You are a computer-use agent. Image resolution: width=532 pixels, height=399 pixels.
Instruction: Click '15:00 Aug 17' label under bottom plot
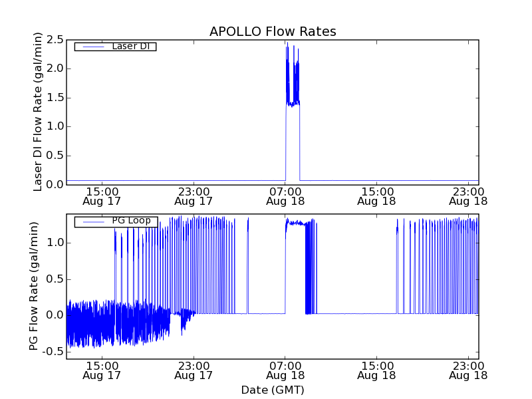point(102,371)
